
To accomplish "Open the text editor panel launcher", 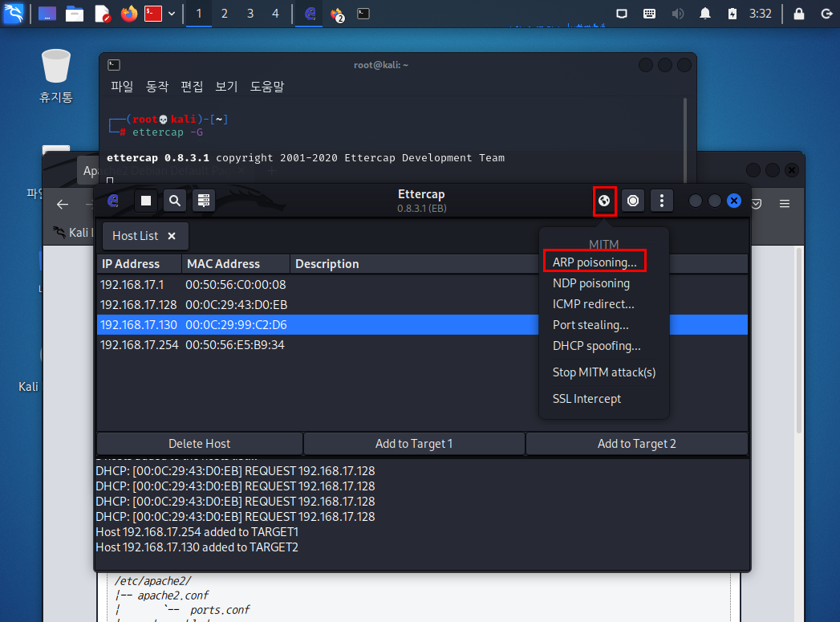I will [x=103, y=14].
